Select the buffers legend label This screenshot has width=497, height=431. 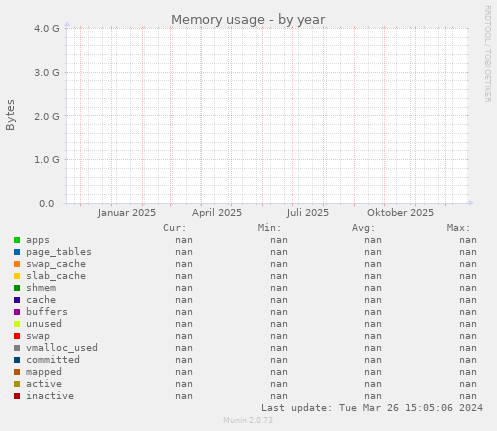click(x=47, y=312)
